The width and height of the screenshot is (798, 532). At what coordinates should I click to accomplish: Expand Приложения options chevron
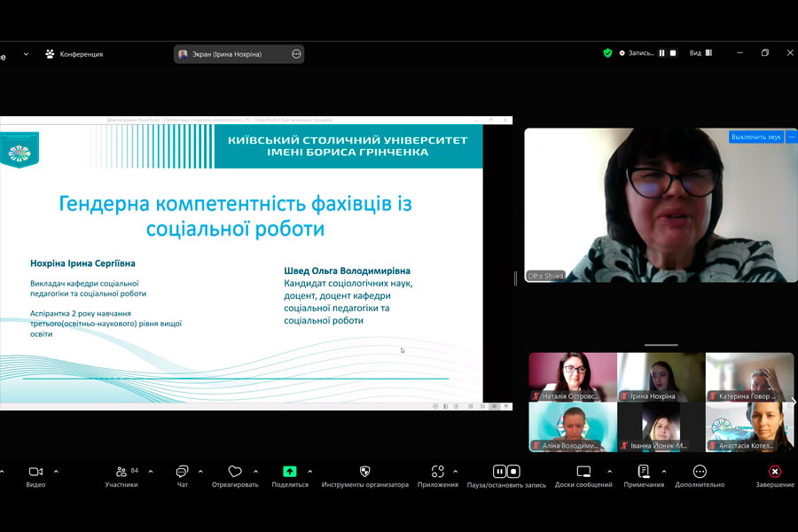456,472
